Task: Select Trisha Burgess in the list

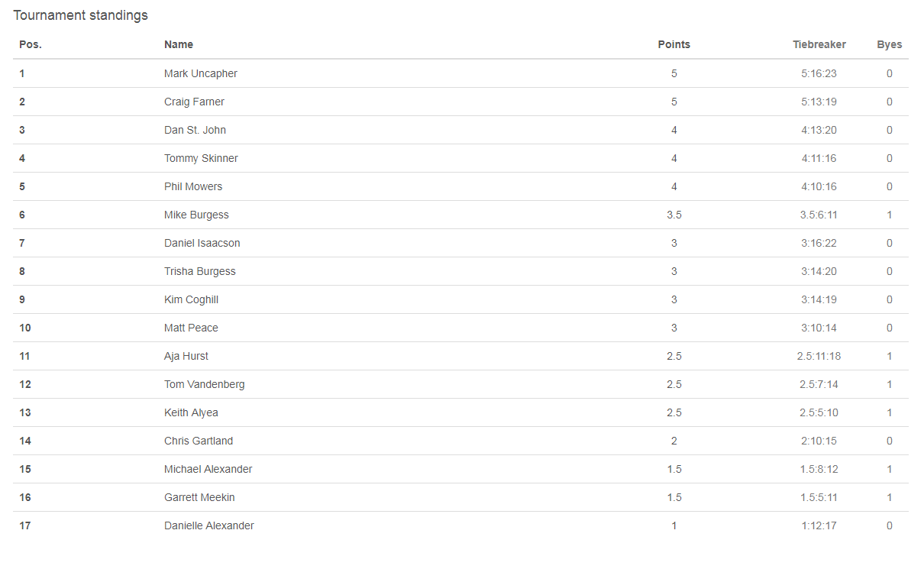Action: click(x=200, y=271)
